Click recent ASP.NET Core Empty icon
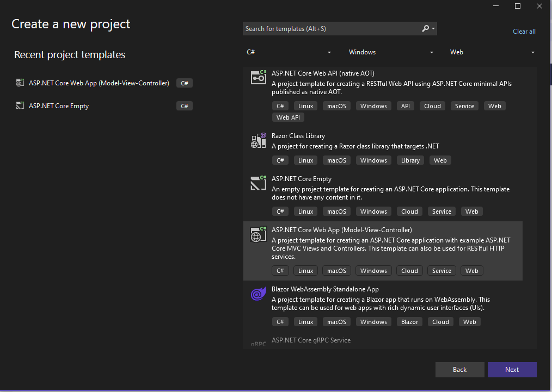The width and height of the screenshot is (552, 392). [20, 106]
